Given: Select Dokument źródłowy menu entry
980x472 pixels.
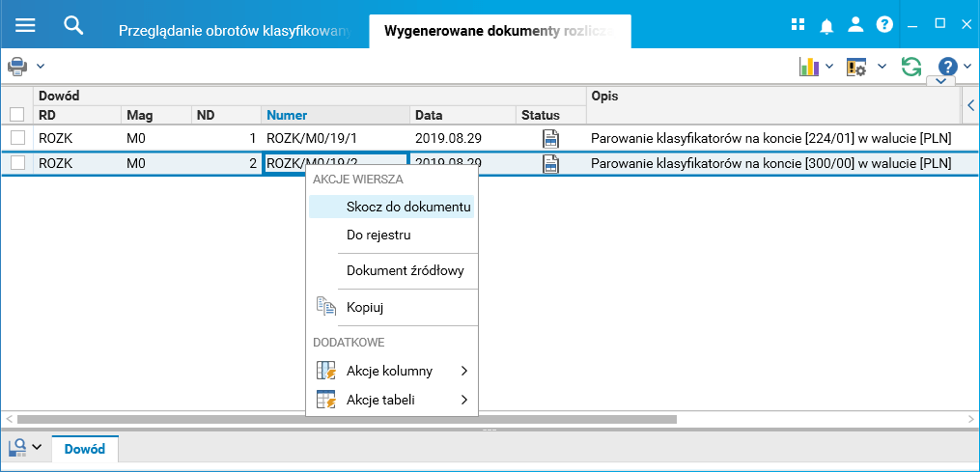Looking at the screenshot, I should 405,270.
